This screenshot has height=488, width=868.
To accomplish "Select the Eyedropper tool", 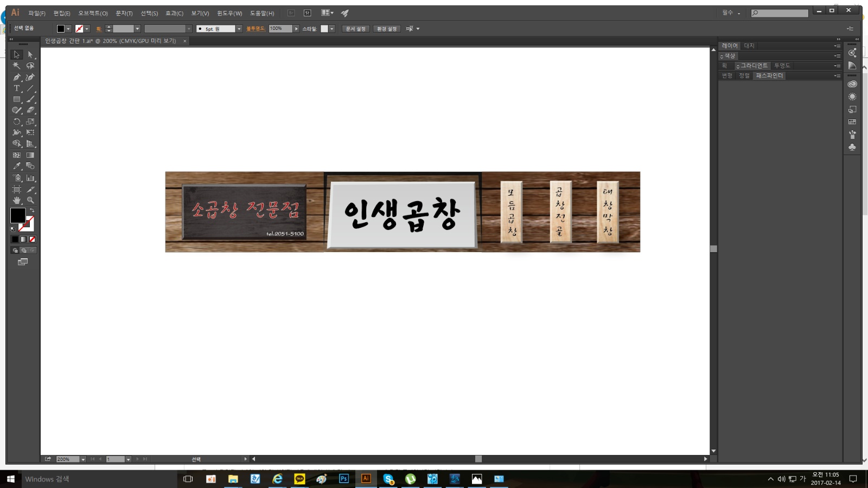I will coord(17,166).
